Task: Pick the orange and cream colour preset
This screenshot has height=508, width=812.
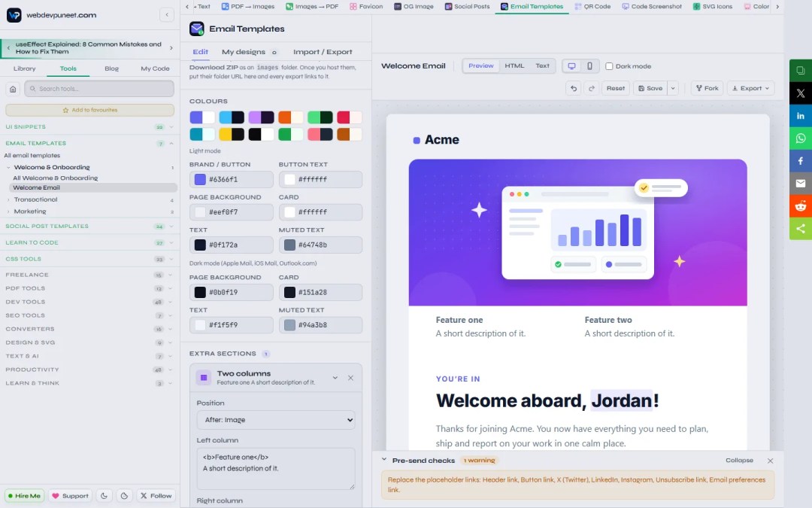Action: coord(291,117)
